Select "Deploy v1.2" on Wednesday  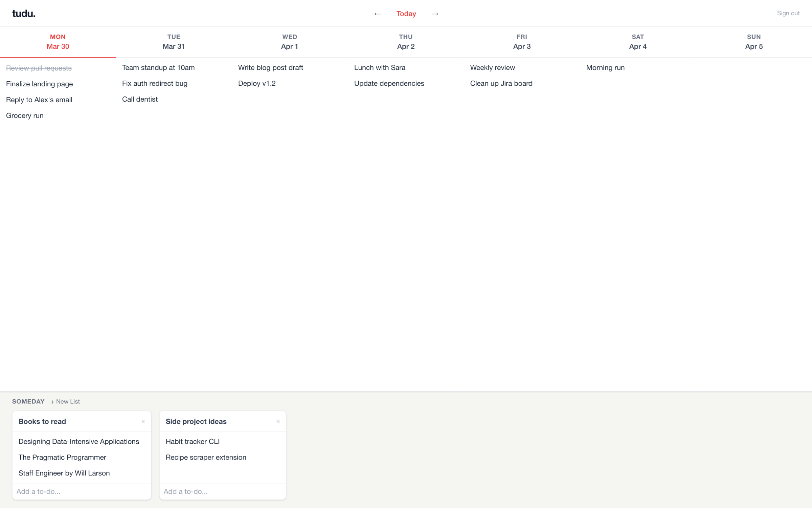click(x=257, y=83)
